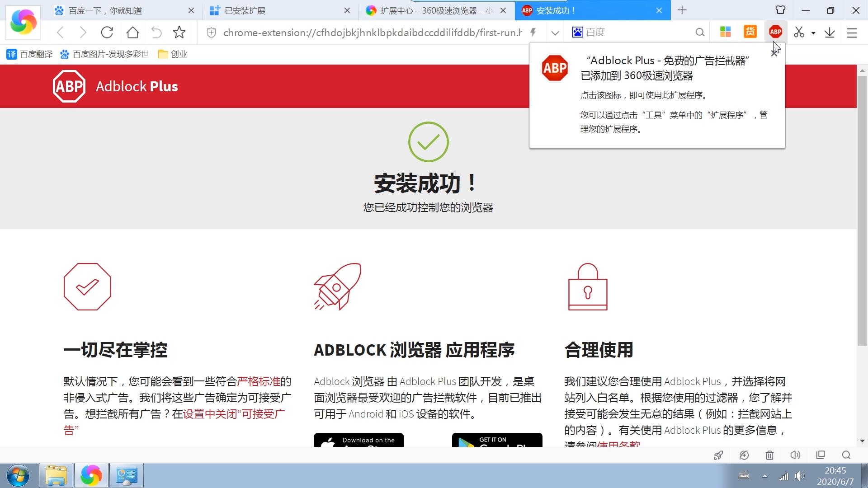The image size is (868, 488).
Task: Open the Adblock Plus extension icon
Action: 775,32
